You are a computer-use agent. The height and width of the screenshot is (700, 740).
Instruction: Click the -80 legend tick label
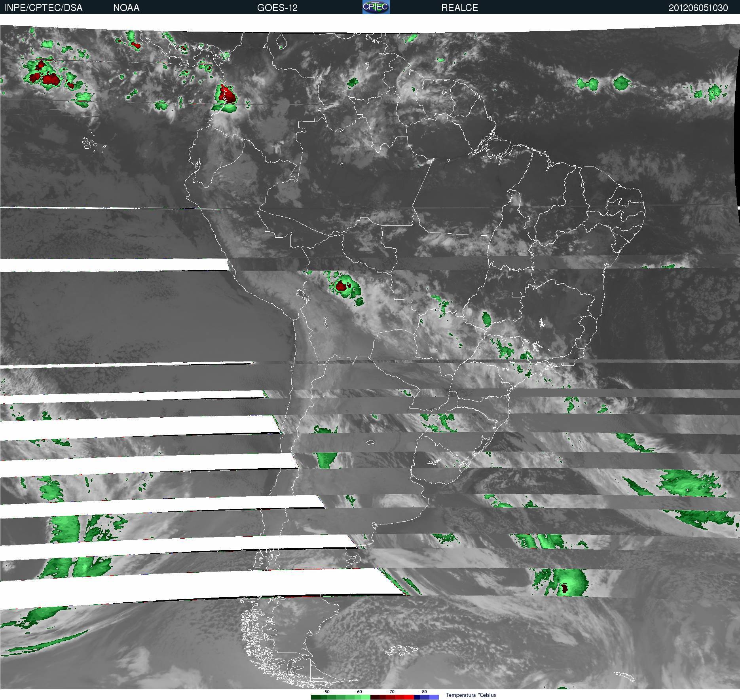coord(424,692)
